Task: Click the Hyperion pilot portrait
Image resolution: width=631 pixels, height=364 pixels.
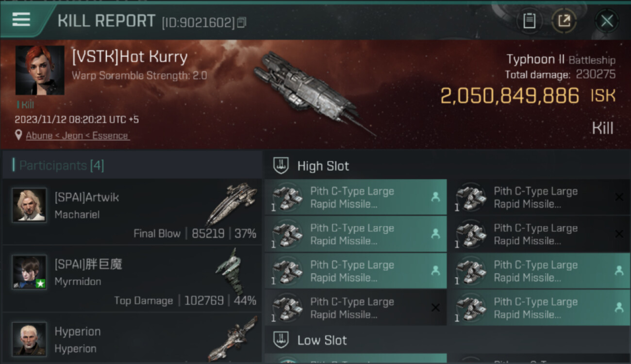Action: (30, 338)
